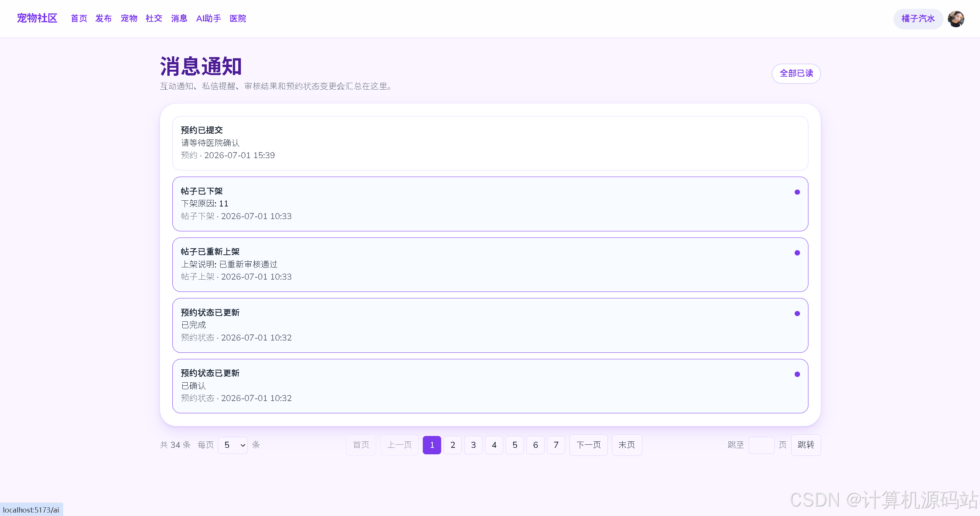Go to page 2
The width and height of the screenshot is (980, 516).
[x=453, y=445]
